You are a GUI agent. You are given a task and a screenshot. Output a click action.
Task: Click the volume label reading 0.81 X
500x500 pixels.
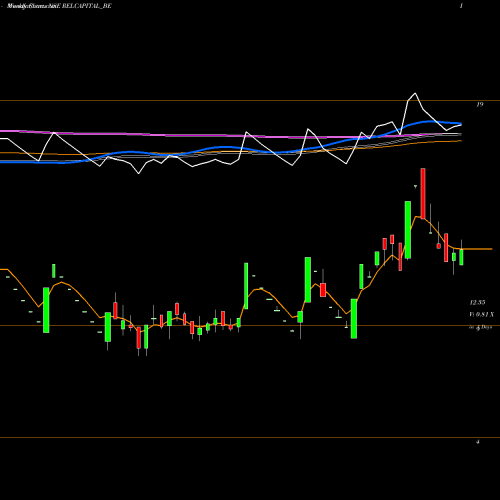[482, 315]
